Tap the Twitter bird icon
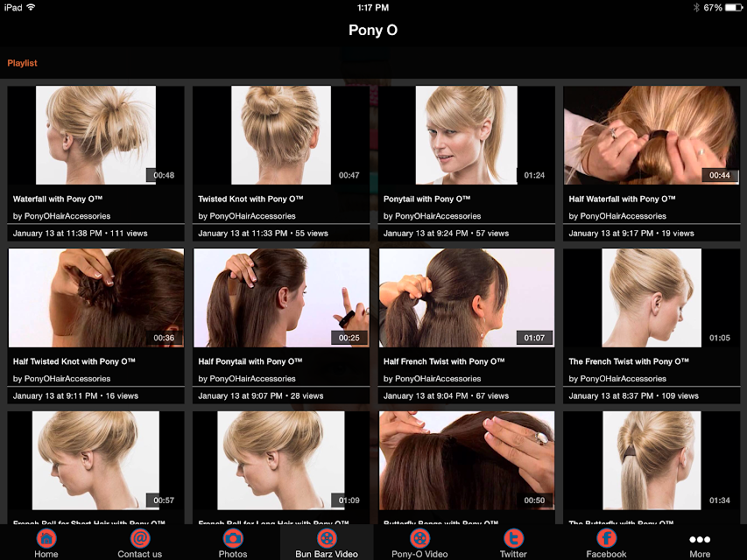 click(513, 539)
